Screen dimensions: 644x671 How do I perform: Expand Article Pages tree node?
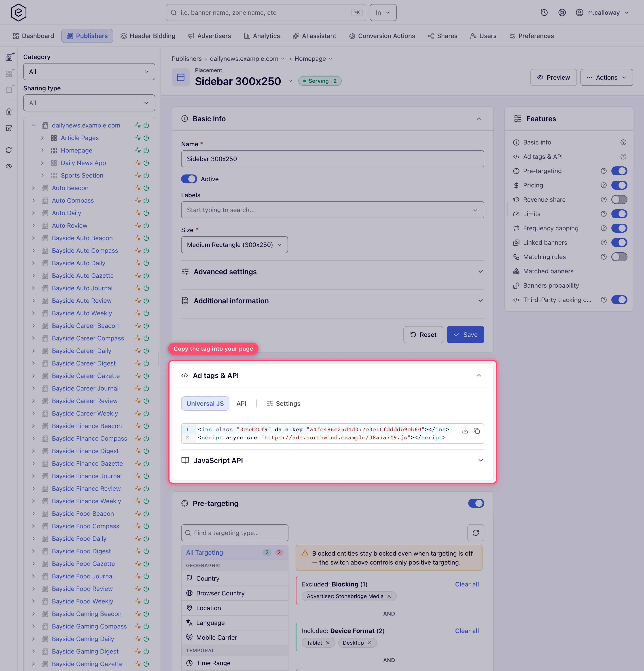42,138
